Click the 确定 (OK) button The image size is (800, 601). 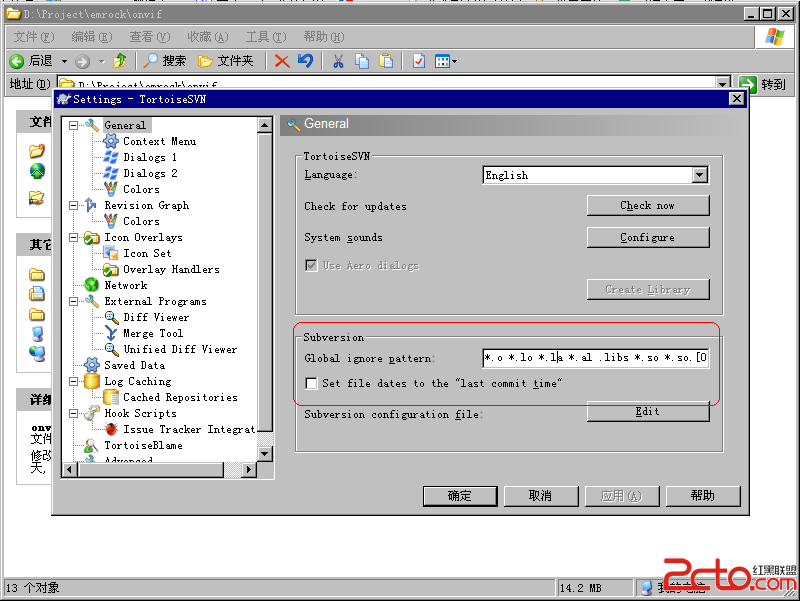pyautogui.click(x=460, y=495)
